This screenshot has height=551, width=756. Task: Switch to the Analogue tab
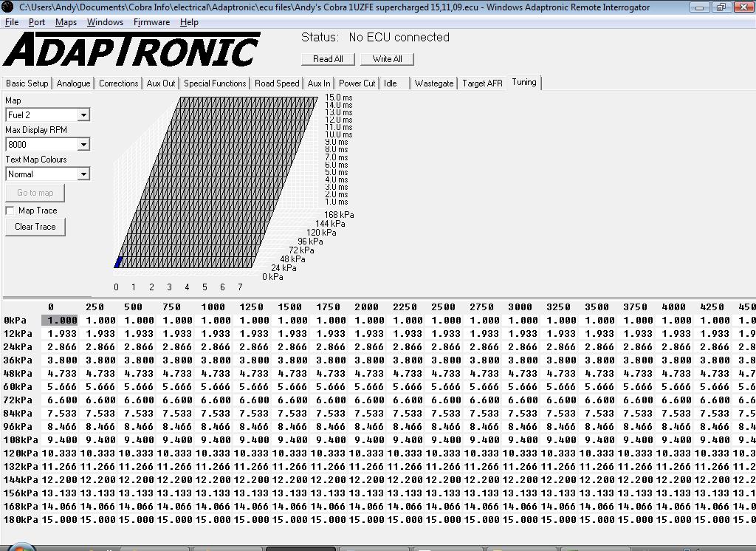click(73, 83)
